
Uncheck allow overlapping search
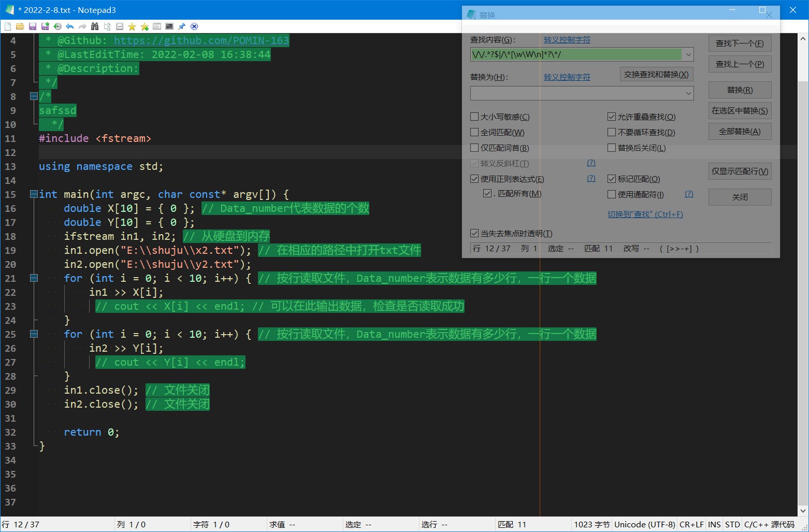click(x=611, y=117)
